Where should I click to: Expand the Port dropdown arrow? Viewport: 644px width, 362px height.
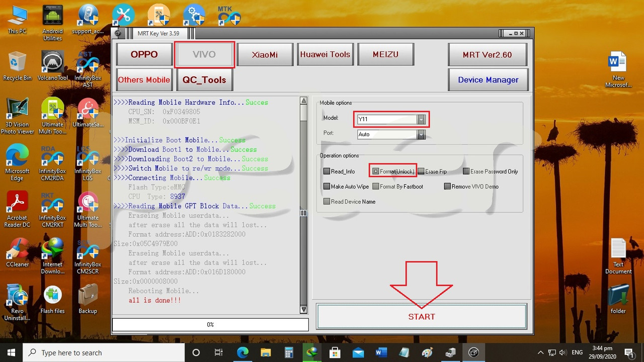coord(421,134)
